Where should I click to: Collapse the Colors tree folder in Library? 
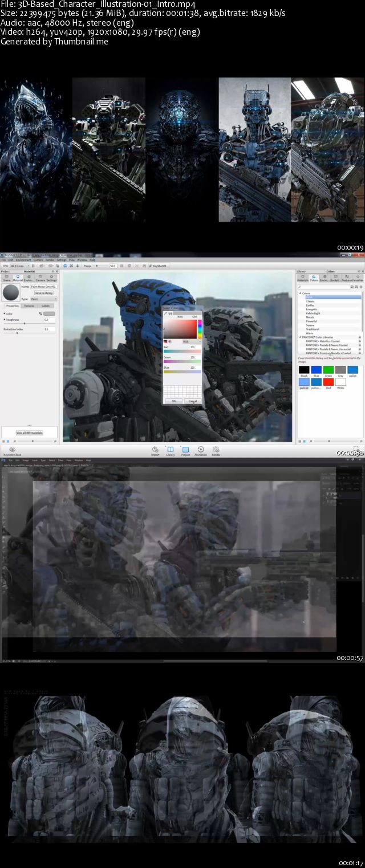(x=300, y=293)
